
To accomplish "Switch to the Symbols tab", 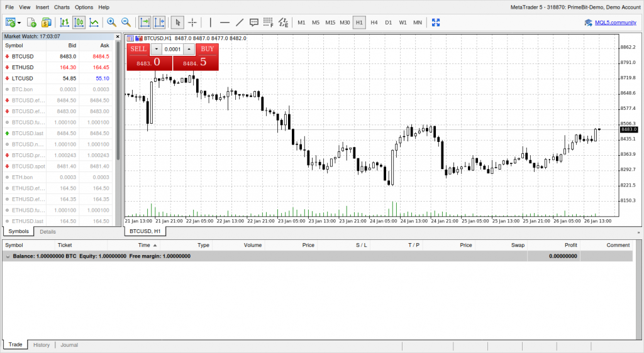I will [19, 231].
